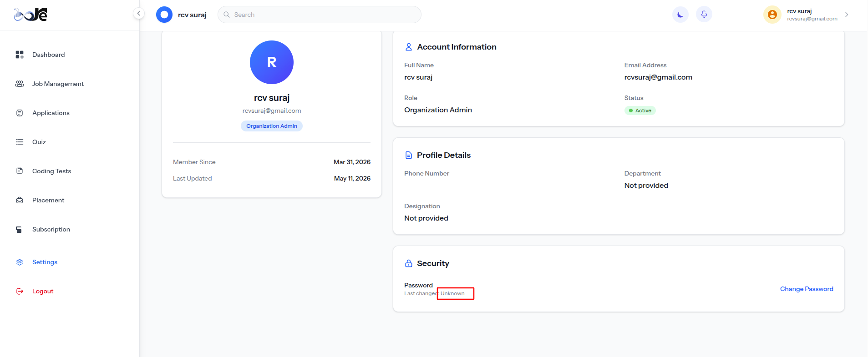Open Dashboard from the sidebar

49,55
